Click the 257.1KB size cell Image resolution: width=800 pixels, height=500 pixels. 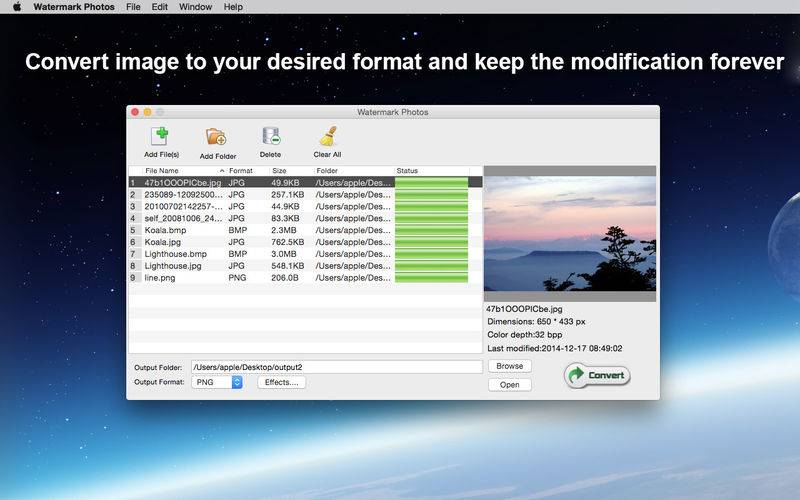click(288, 194)
